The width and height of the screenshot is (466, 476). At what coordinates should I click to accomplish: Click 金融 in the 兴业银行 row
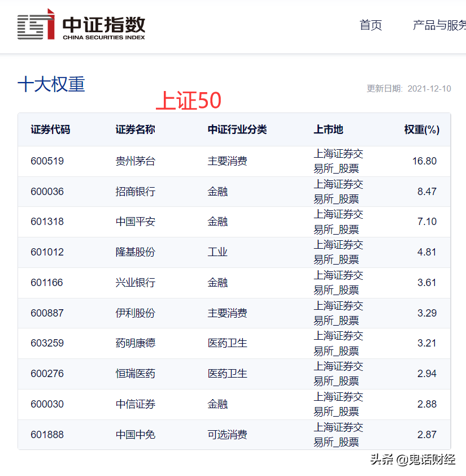217,283
